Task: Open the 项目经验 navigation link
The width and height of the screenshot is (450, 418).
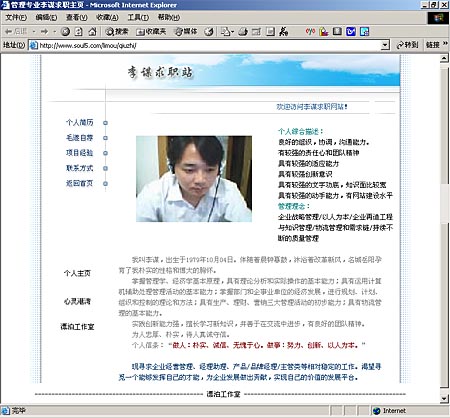Action: click(x=79, y=153)
